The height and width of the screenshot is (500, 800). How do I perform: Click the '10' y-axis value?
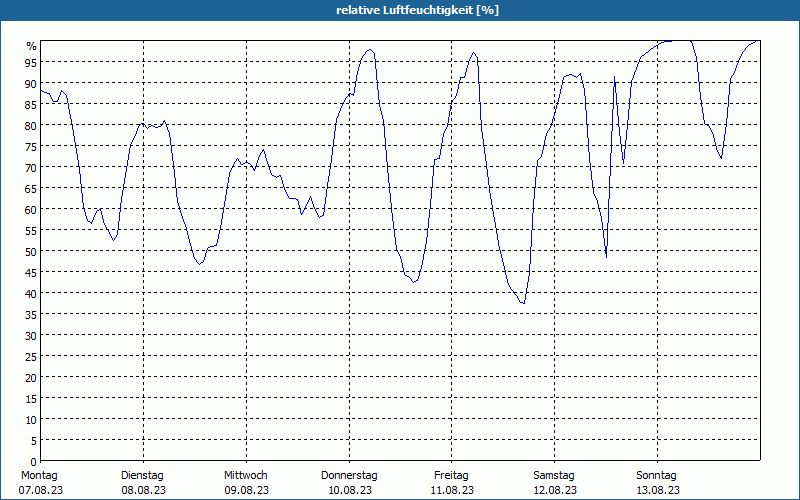coord(31,420)
